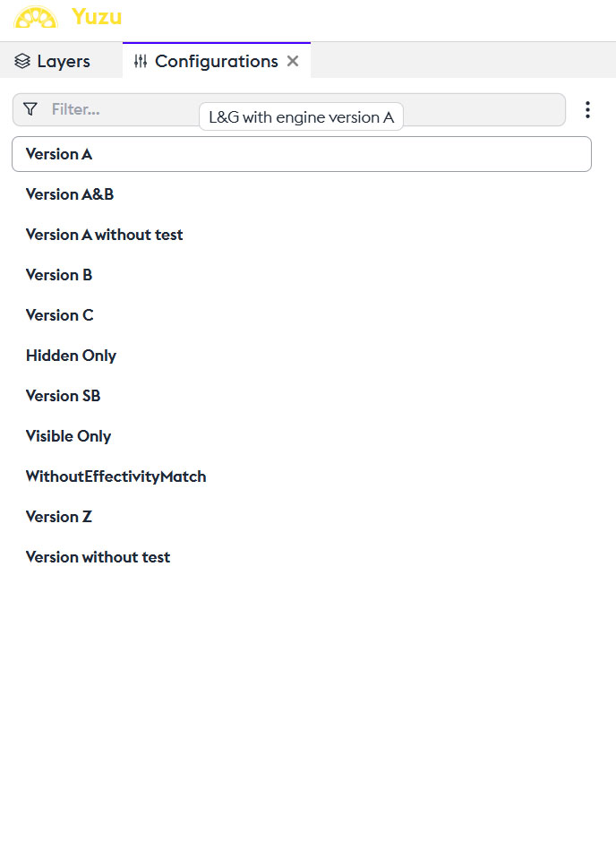Switch to the Layers tab
This screenshot has width=616, height=867.
(53, 62)
